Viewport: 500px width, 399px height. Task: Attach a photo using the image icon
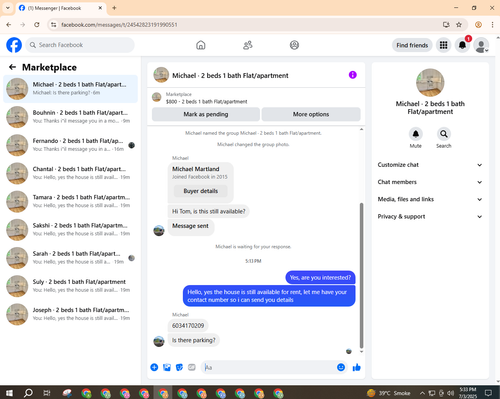[x=167, y=367]
